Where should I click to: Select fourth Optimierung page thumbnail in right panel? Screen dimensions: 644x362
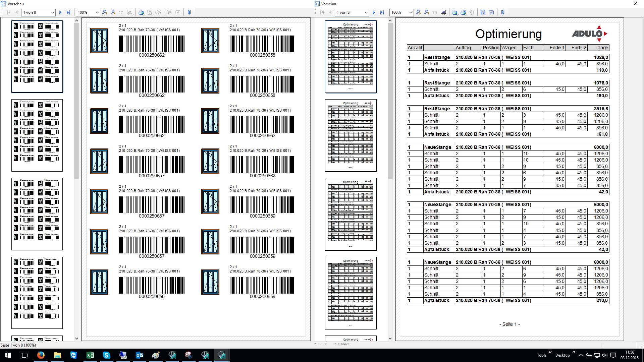point(351,293)
